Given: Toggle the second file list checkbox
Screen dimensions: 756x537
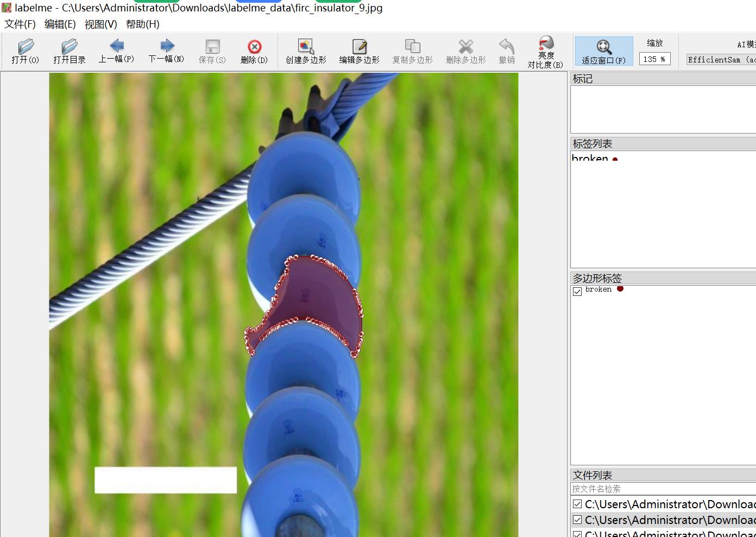Looking at the screenshot, I should 577,520.
